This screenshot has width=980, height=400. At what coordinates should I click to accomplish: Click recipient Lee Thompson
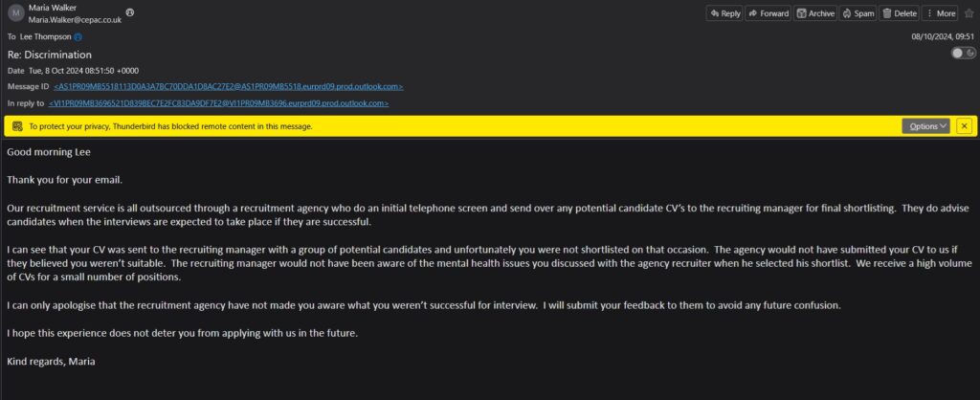click(46, 37)
